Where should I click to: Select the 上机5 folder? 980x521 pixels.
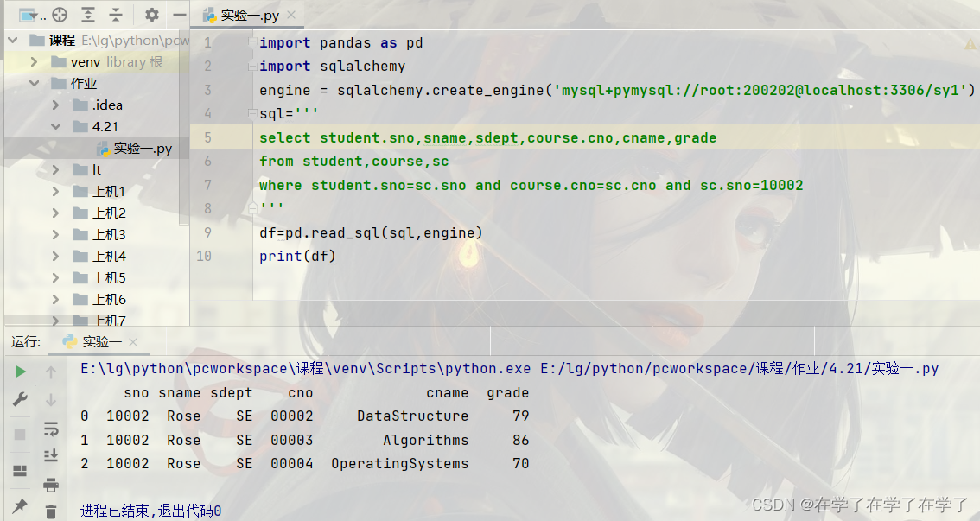click(x=99, y=277)
